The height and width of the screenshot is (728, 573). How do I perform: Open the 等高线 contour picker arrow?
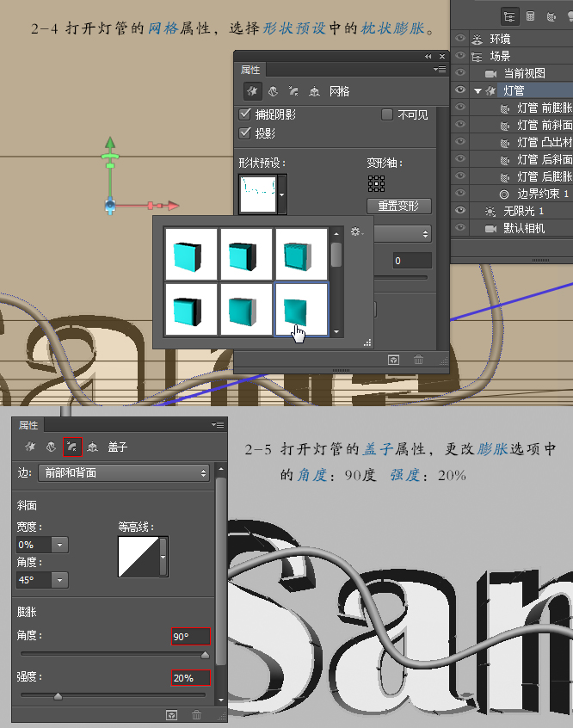[x=163, y=557]
